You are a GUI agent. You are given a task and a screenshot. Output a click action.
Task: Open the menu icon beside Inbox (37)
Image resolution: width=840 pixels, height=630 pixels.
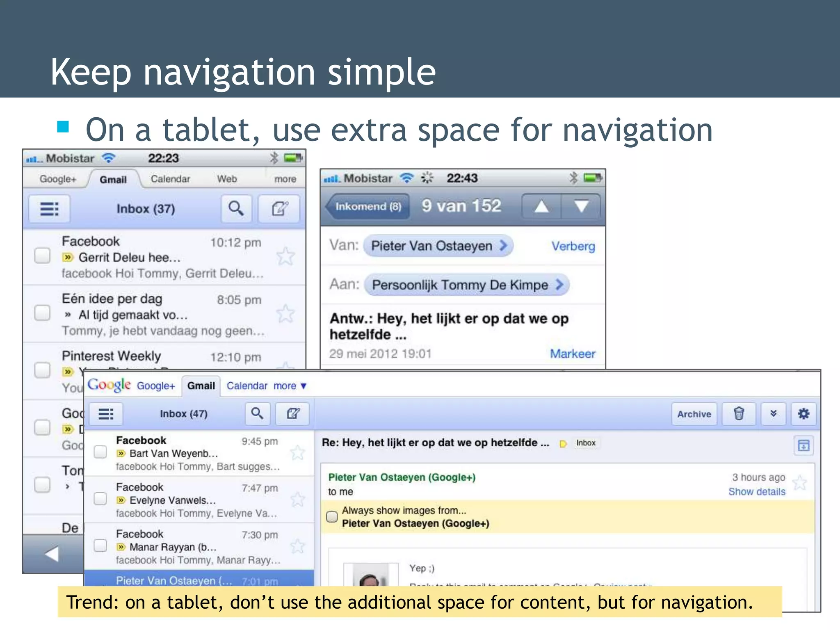click(x=49, y=209)
